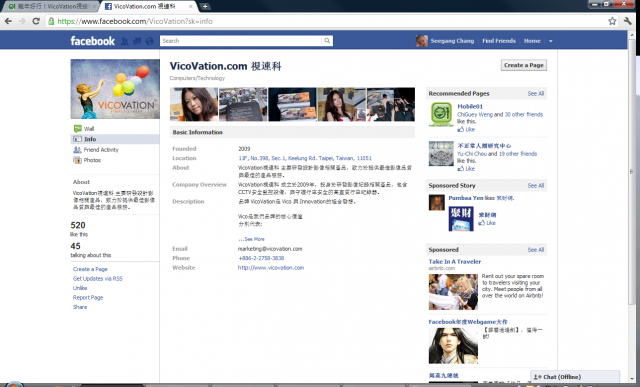Open webgame ad character image
The width and height of the screenshot is (640, 387).
[453, 345]
